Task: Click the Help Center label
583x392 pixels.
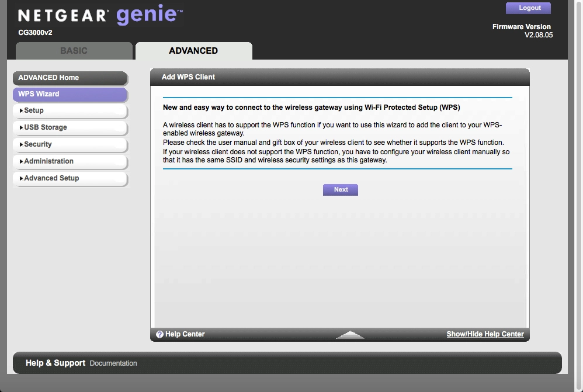Action: tap(185, 334)
